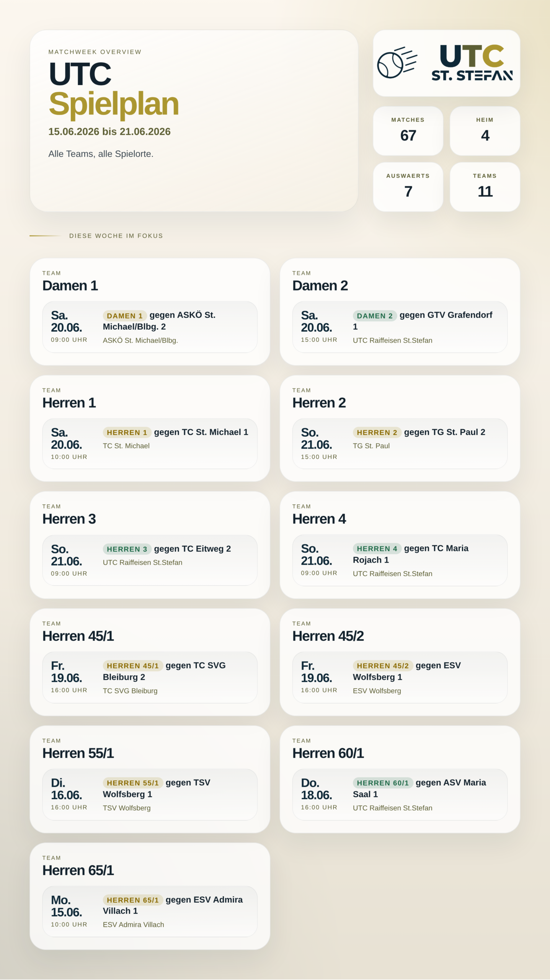Image resolution: width=550 pixels, height=980 pixels.
Task: Click venue ESV Wolfsberg
Action: (x=377, y=691)
